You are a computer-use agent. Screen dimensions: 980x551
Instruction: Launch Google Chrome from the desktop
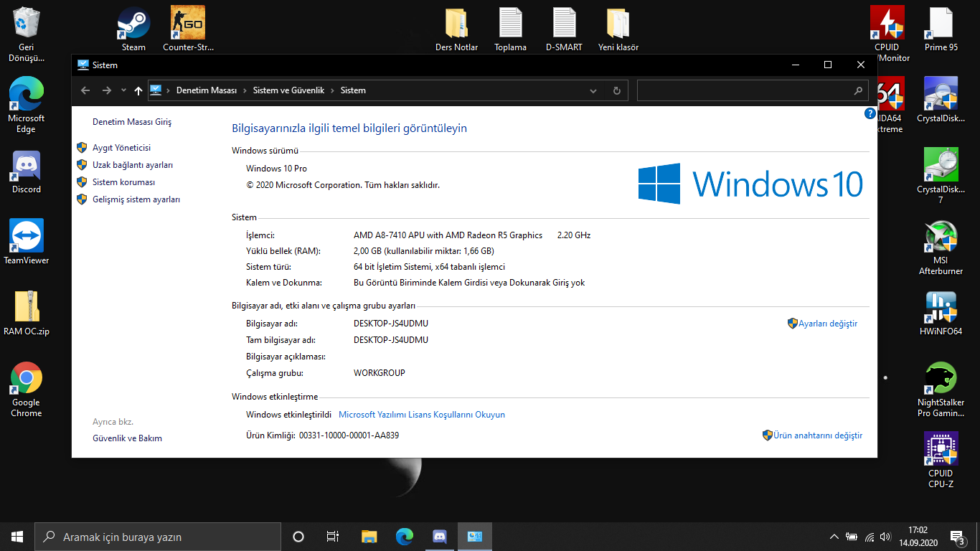point(27,390)
